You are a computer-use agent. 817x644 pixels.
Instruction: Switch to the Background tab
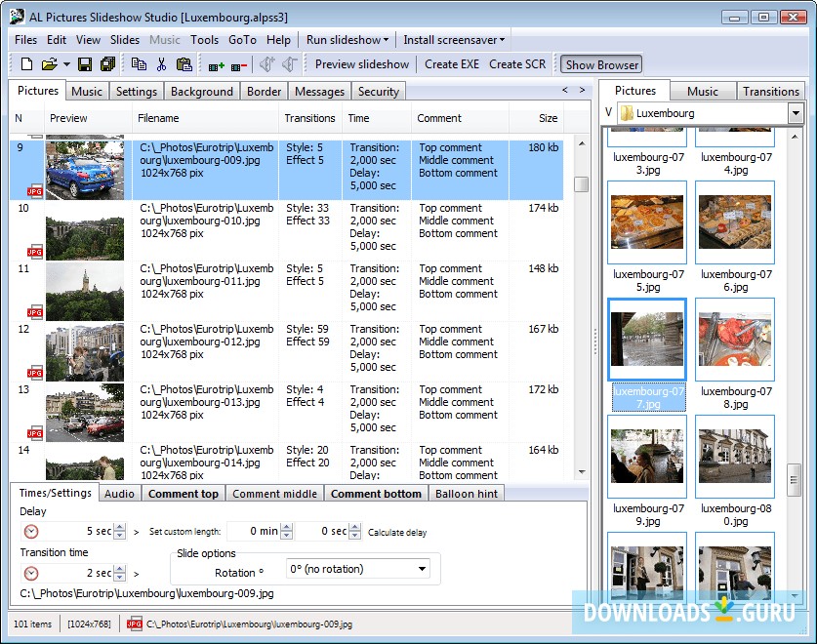[202, 92]
